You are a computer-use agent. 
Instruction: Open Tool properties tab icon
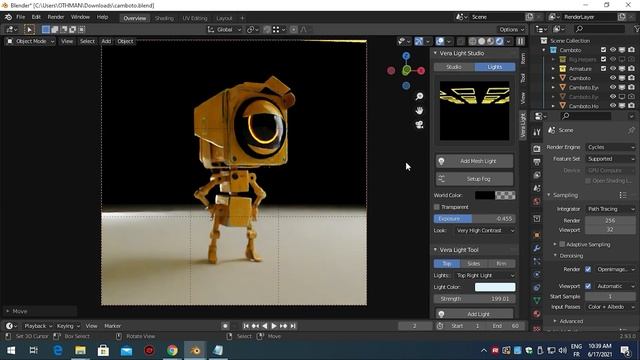click(537, 132)
